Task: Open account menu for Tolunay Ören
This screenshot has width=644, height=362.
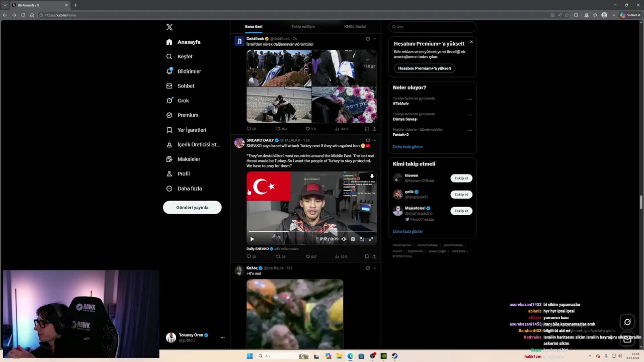Action: pyautogui.click(x=195, y=337)
